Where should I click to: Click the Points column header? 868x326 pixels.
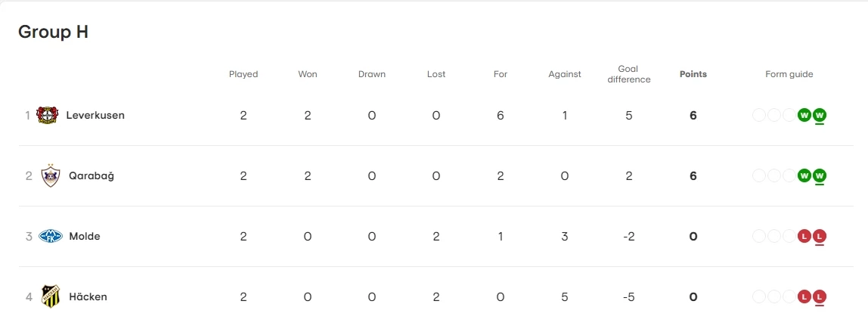pos(693,74)
